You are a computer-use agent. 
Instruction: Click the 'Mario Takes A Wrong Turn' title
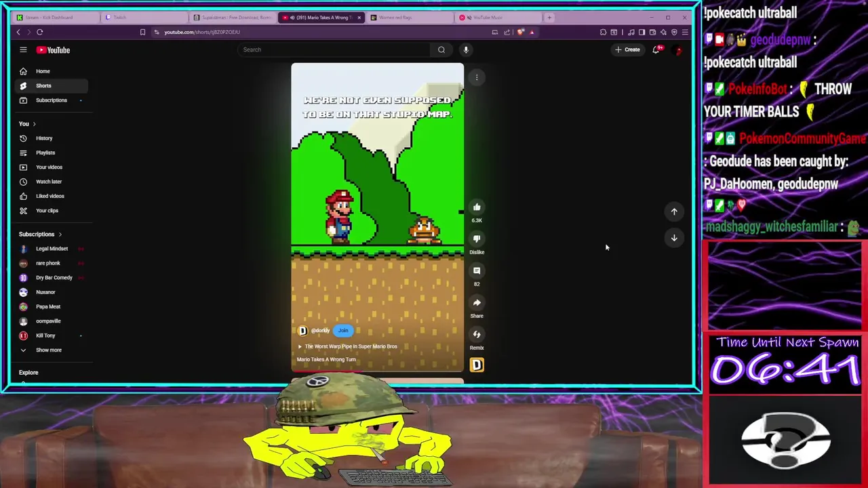coord(326,360)
